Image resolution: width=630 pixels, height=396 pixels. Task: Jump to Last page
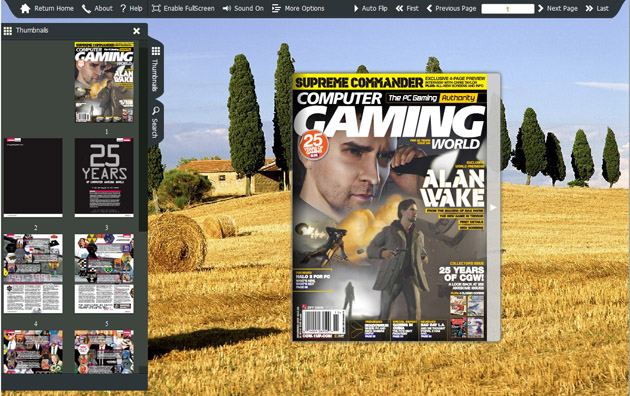(x=597, y=8)
